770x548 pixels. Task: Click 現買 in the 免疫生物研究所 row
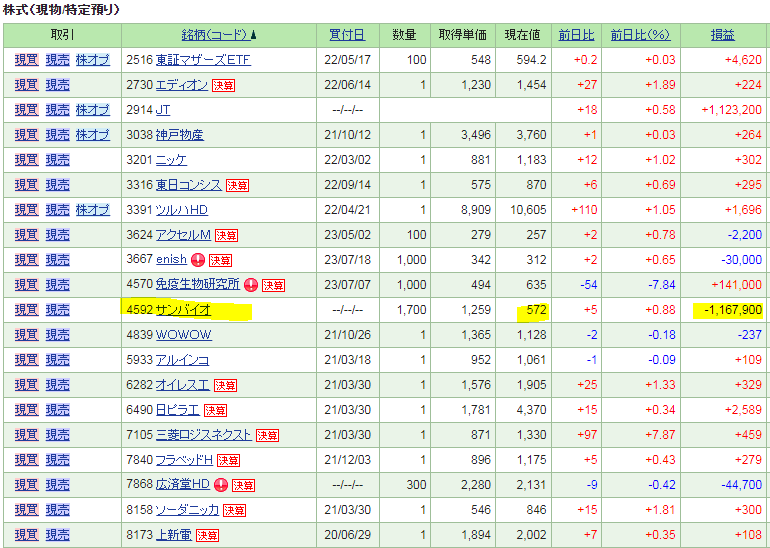click(x=27, y=285)
